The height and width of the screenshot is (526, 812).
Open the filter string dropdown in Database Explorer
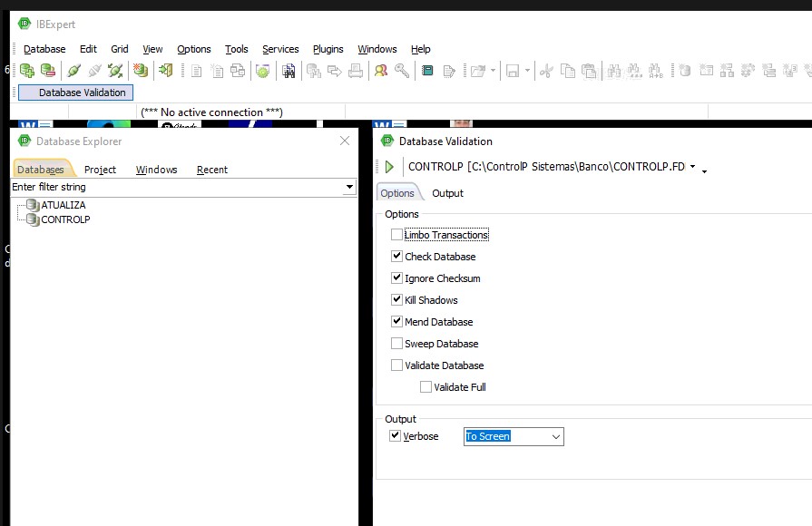pyautogui.click(x=349, y=187)
